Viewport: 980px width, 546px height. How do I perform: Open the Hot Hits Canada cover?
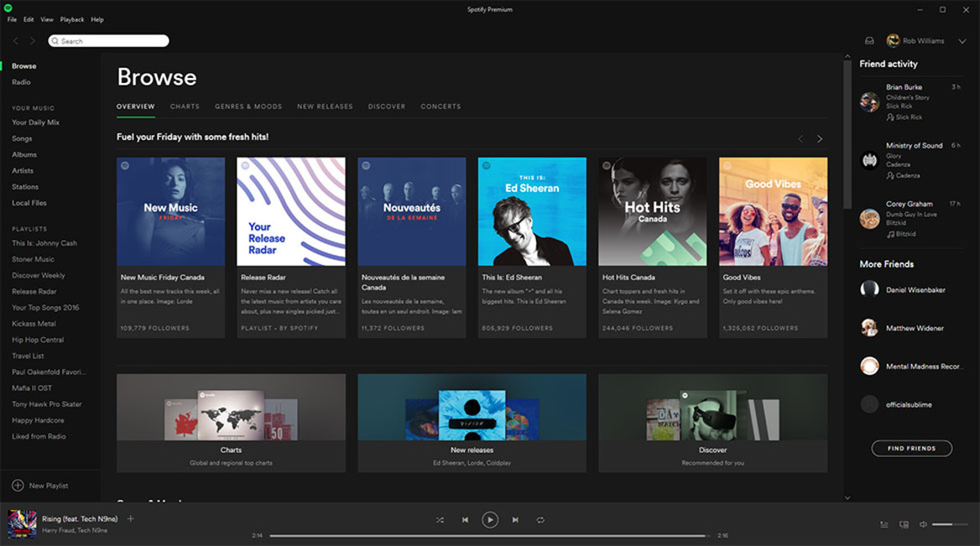pos(653,211)
